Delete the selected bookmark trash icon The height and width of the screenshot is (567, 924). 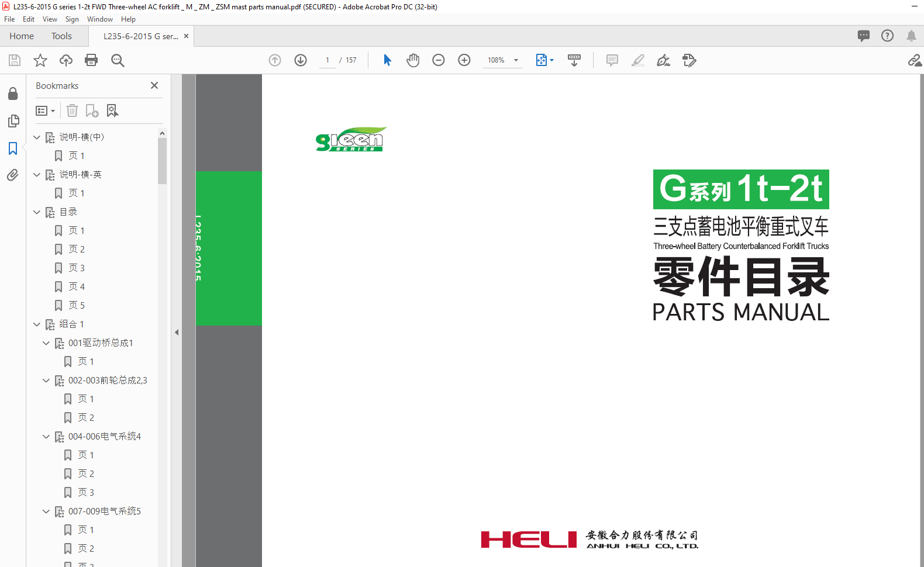click(x=72, y=110)
